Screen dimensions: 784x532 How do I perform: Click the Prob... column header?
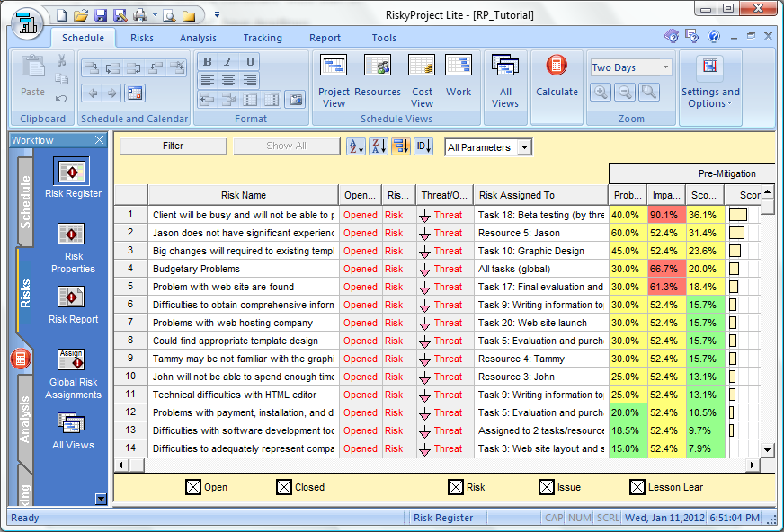pyautogui.click(x=628, y=195)
